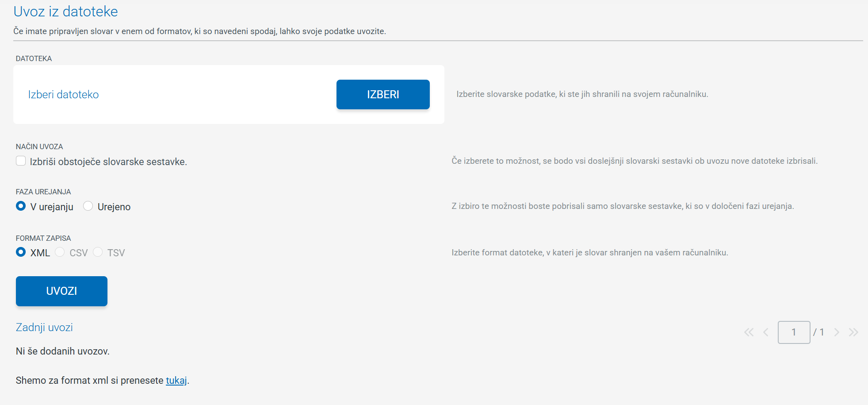Click the 'Izberi datoteko' file field text
This screenshot has height=405, width=868.
tap(63, 95)
